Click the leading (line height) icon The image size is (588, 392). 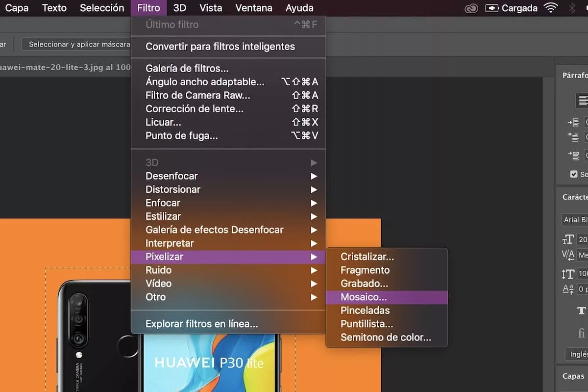[568, 274]
